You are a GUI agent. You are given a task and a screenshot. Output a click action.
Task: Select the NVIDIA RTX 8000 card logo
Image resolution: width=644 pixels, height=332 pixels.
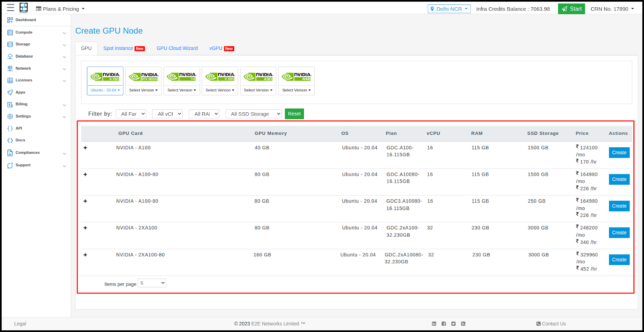click(143, 76)
